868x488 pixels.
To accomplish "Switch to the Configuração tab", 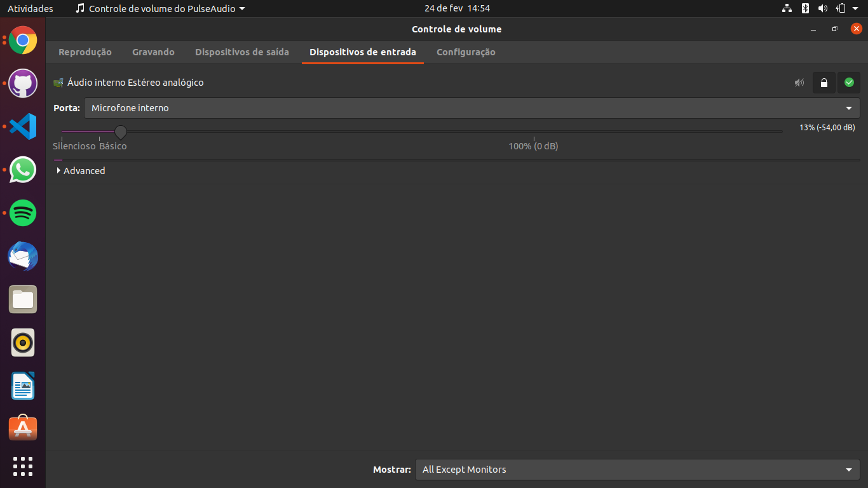I will coord(466,52).
